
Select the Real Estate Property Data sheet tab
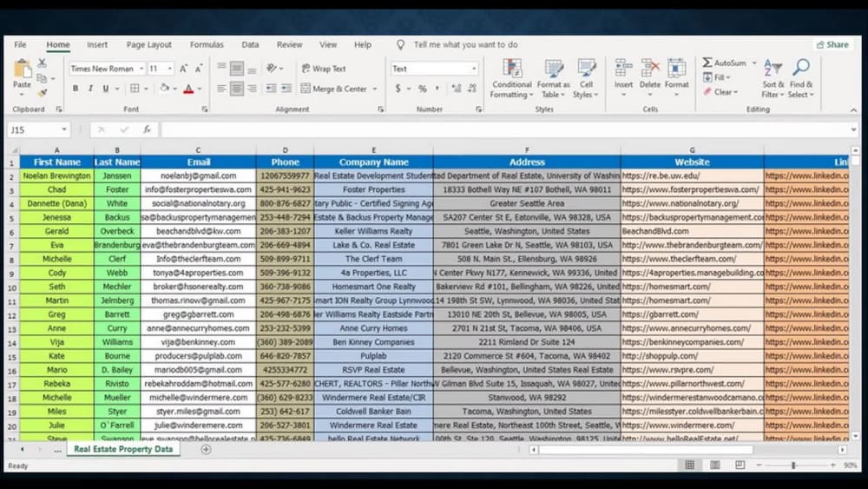tap(123, 449)
